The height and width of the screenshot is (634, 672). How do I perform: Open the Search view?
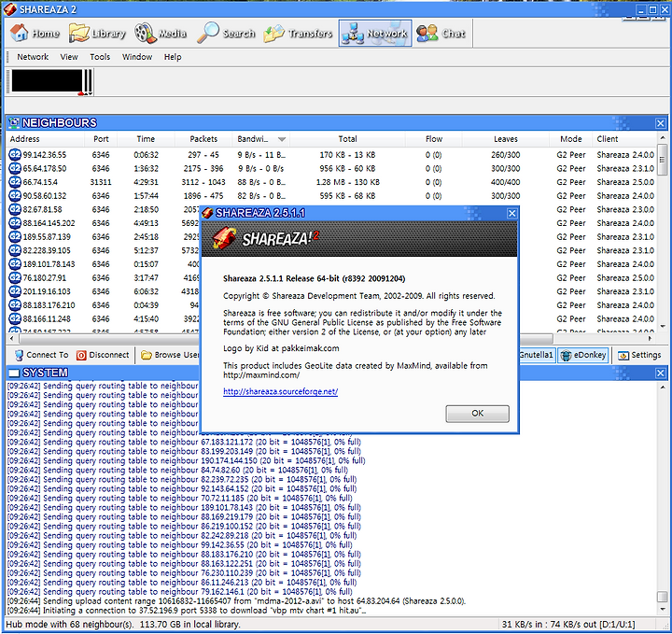(226, 33)
